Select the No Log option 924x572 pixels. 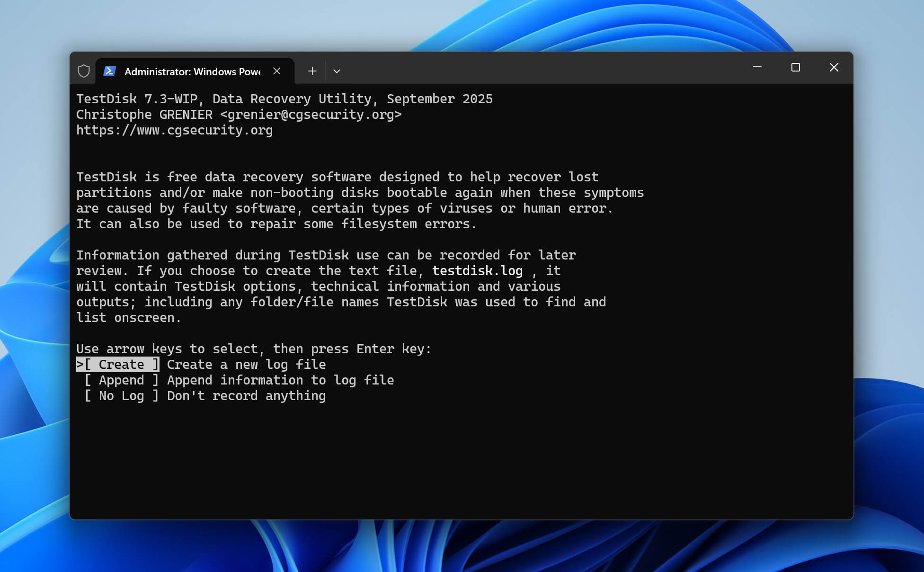(122, 396)
